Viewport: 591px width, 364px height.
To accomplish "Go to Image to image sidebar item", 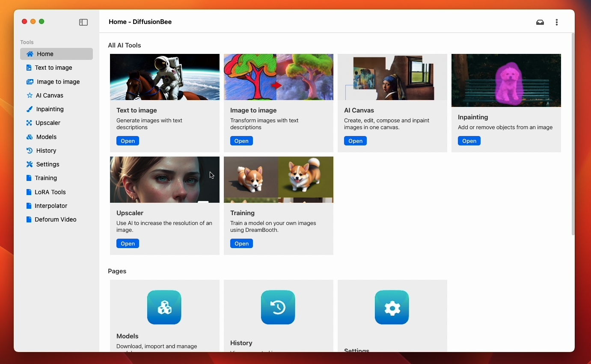I will click(x=58, y=82).
